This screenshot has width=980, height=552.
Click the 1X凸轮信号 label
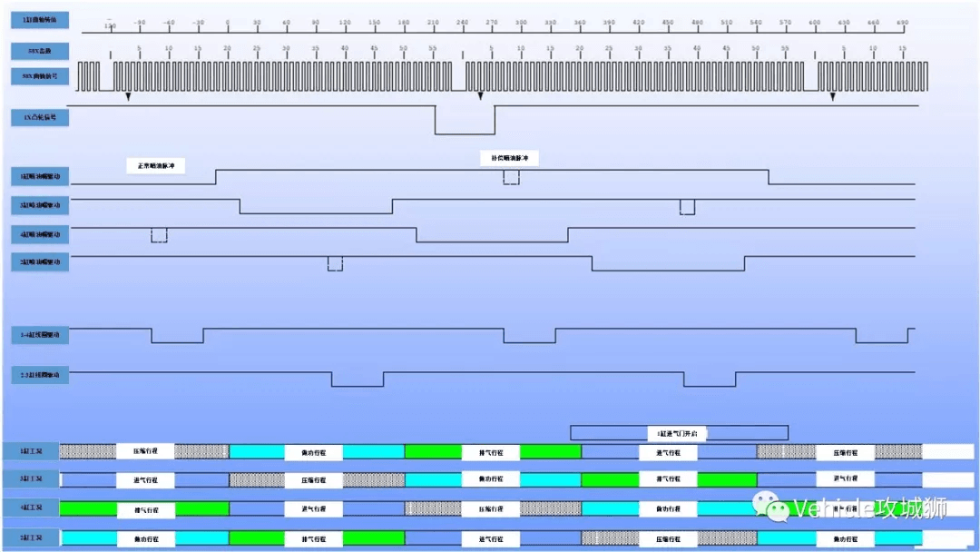40,117
